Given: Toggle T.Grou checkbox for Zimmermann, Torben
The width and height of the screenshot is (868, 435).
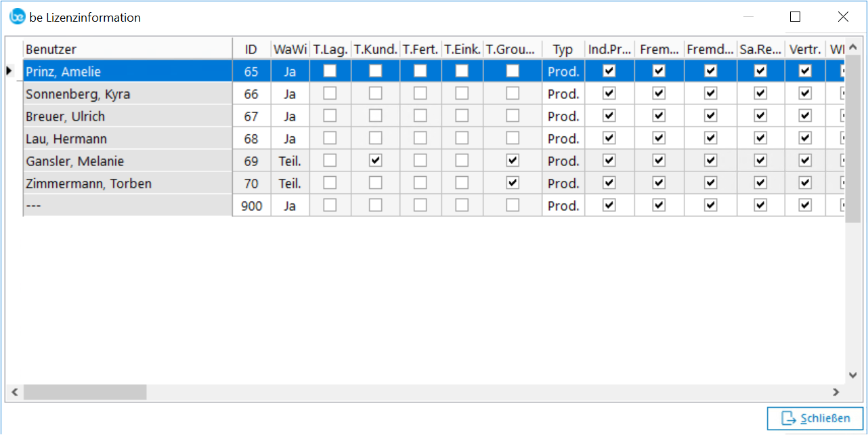Looking at the screenshot, I should click(513, 183).
